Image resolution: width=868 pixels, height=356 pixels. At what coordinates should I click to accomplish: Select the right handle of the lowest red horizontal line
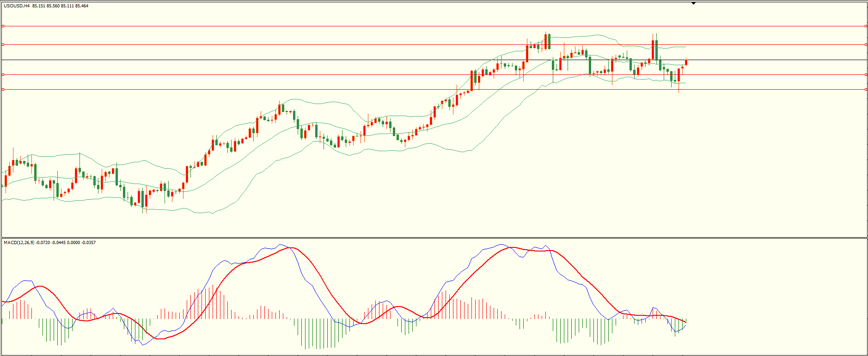click(866, 89)
